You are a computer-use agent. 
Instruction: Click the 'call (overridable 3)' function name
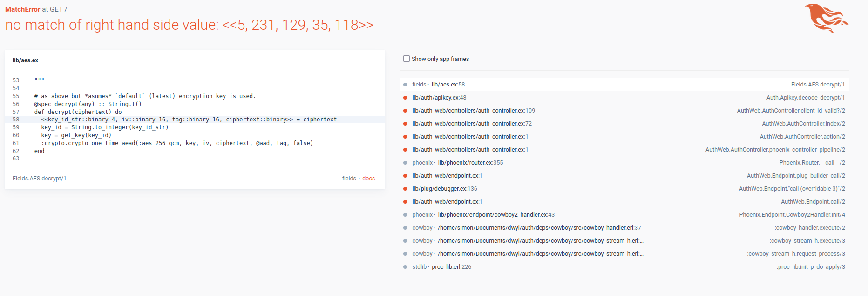[x=792, y=189]
